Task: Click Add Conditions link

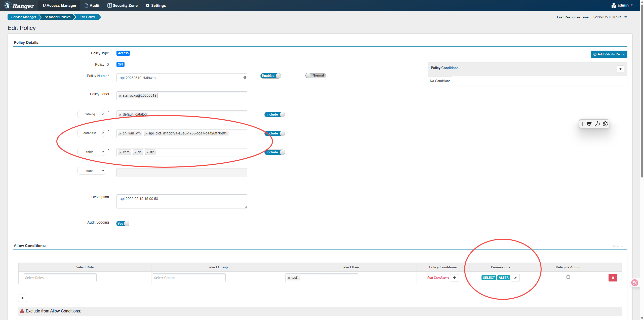Action: (438, 278)
